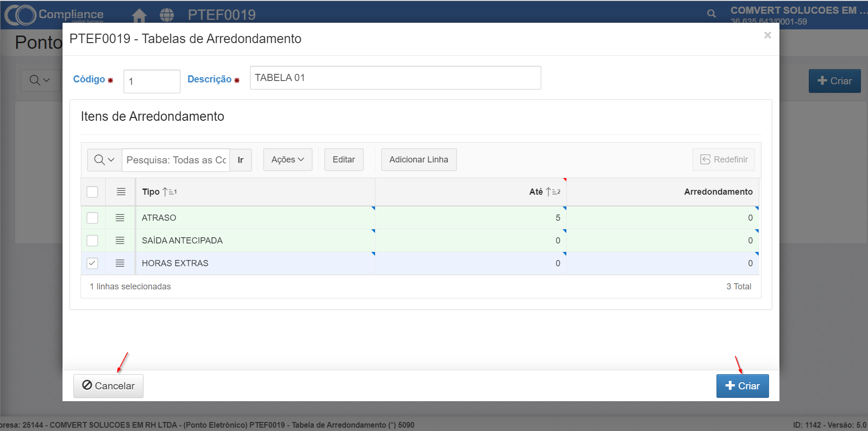Click Arredondamento value in SAÍDA ANTECIPADA row
The width and height of the screenshot is (868, 431).
(663, 241)
